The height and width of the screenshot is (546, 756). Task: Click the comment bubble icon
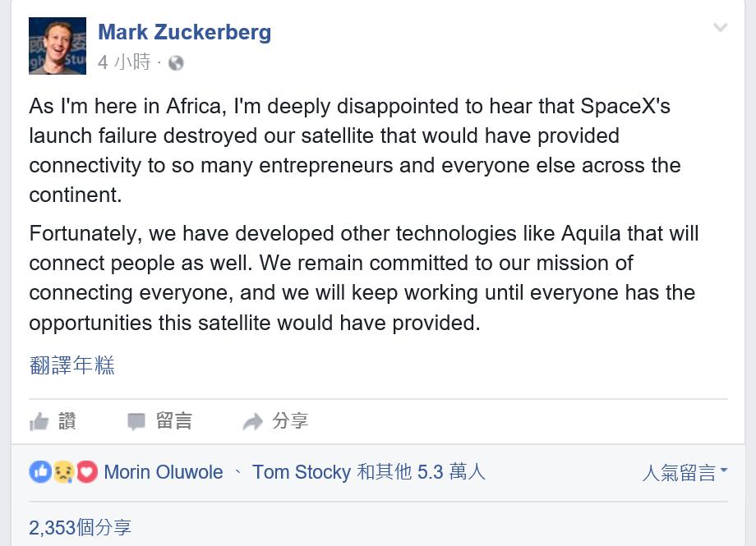[136, 422]
